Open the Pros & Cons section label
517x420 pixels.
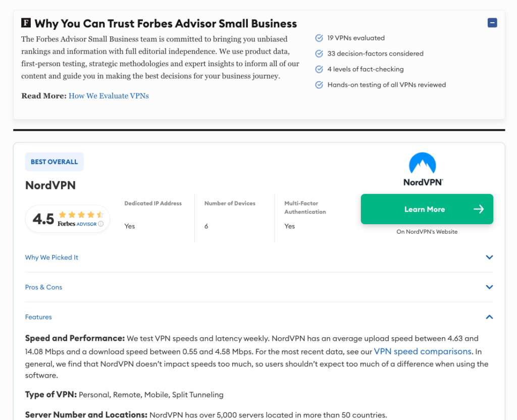tap(43, 287)
